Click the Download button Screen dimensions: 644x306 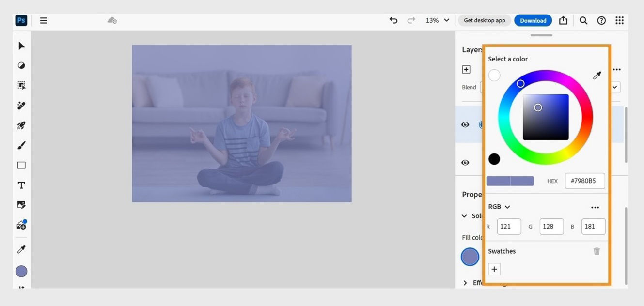click(x=533, y=20)
